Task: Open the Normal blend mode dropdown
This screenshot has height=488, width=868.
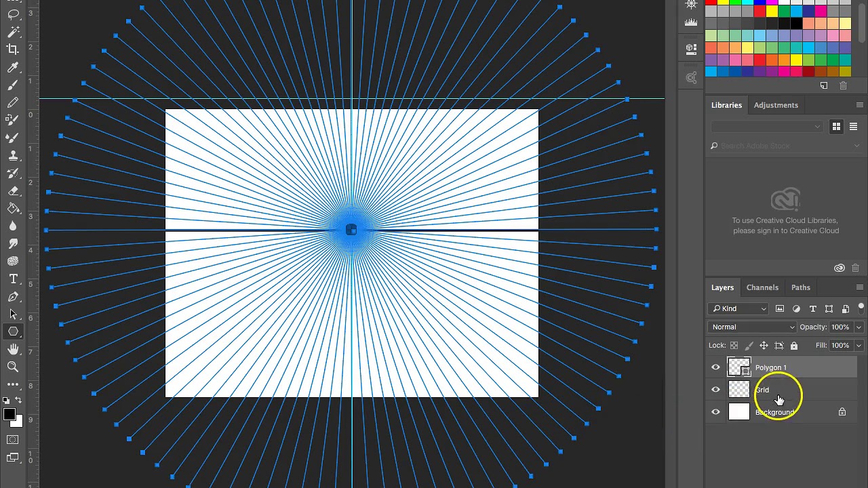Action: (x=753, y=327)
